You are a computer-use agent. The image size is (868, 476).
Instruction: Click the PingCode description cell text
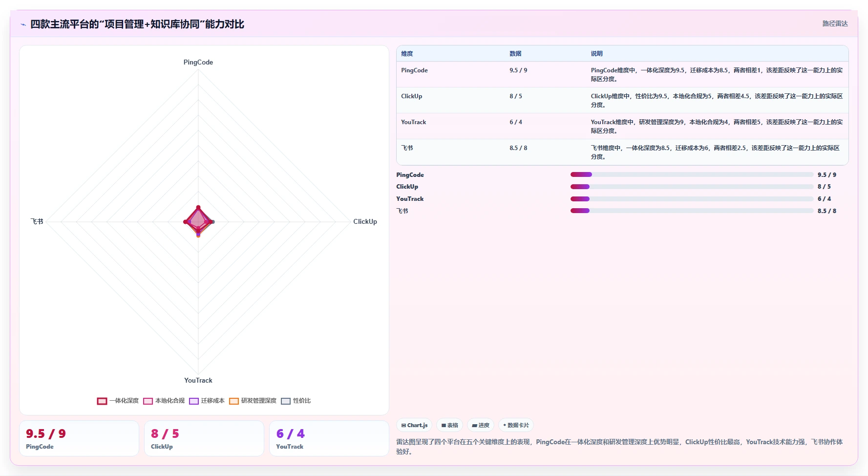[717, 75]
